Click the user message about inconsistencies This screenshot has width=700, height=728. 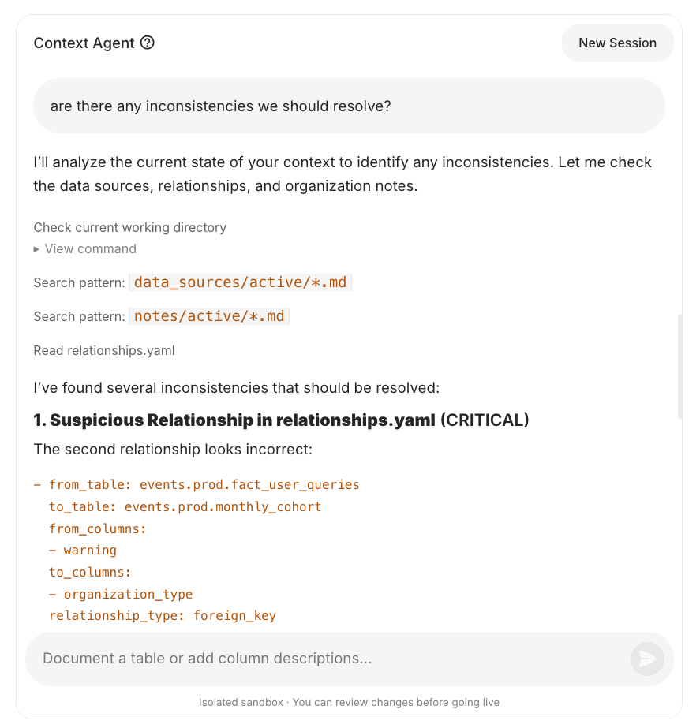coord(221,106)
